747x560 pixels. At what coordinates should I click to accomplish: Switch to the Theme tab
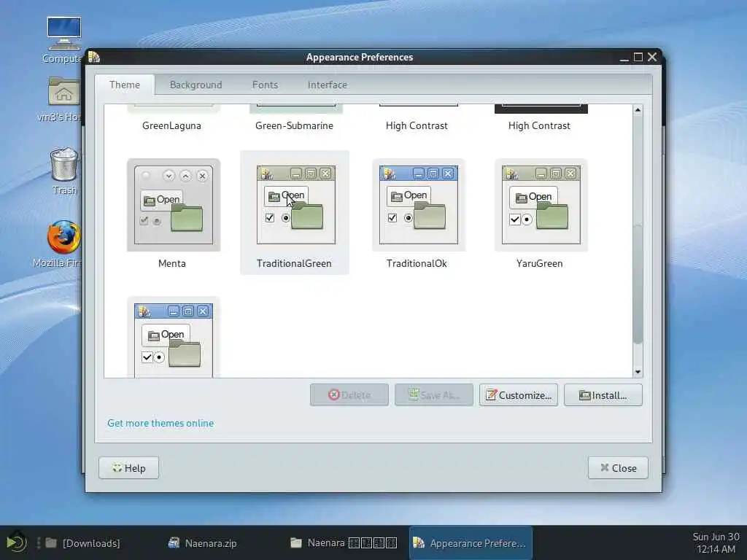(x=124, y=85)
